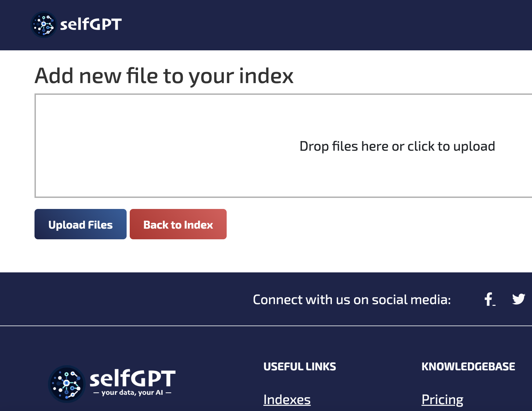Tap the dark navigation bar brand area
The width and height of the screenshot is (532, 411).
coord(76,24)
